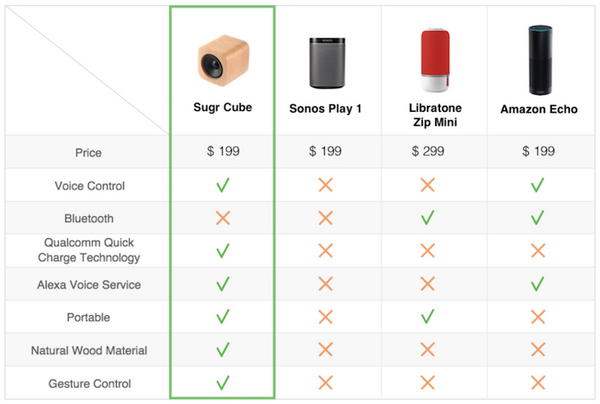Viewport: 600px width, 404px height.
Task: Click Libratone Zip Mini Portable checkmark
Action: pos(428,317)
